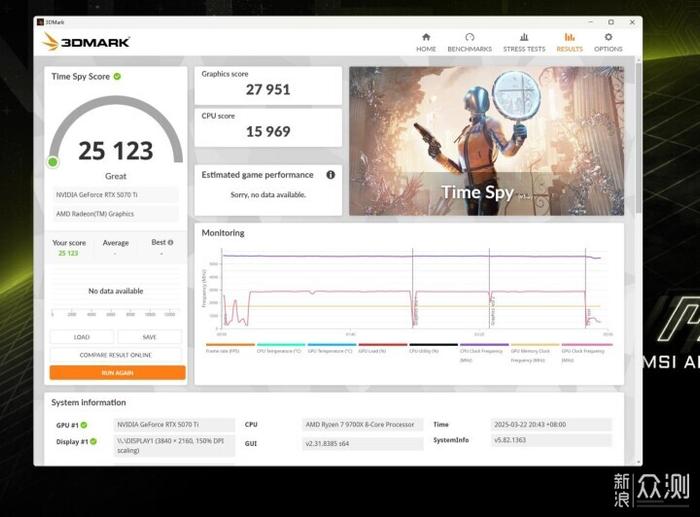Click the GPU #1 green status check
700x517 pixels.
click(84, 425)
